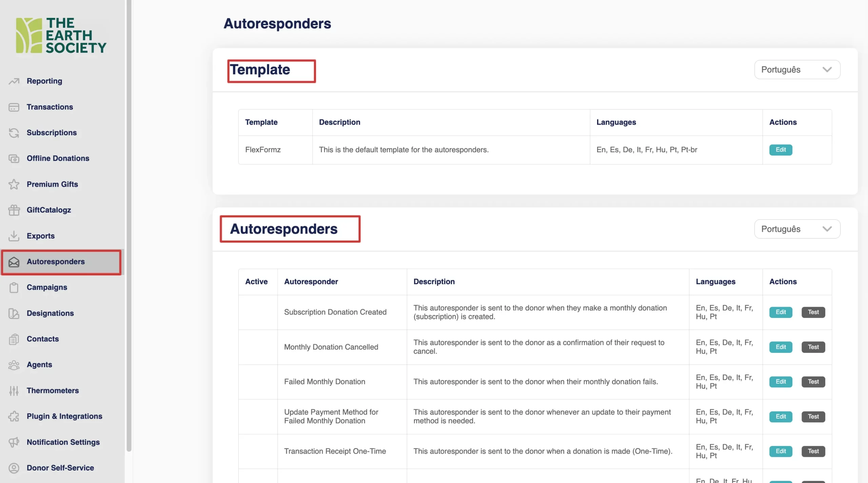Open the Template section Português language dropdown
Screen dimensions: 868x483
pos(797,69)
